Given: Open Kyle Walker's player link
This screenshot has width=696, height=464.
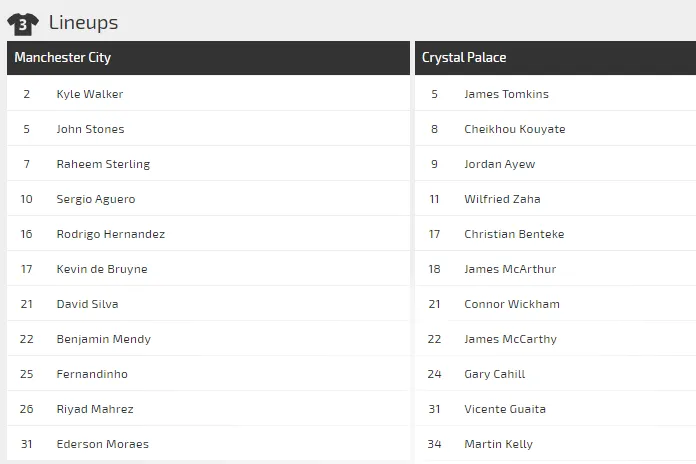Looking at the screenshot, I should tap(90, 94).
